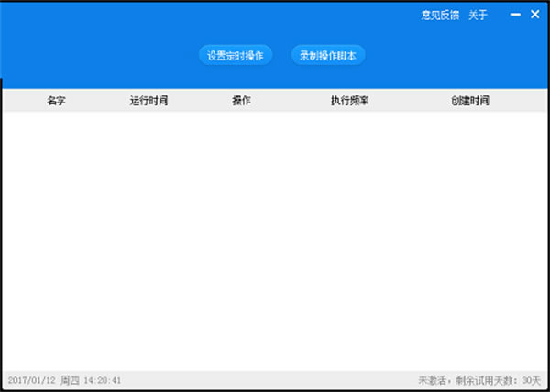Image resolution: width=550 pixels, height=392 pixels.
Task: Open the 录制操作脚本 script recorder
Action: (328, 56)
